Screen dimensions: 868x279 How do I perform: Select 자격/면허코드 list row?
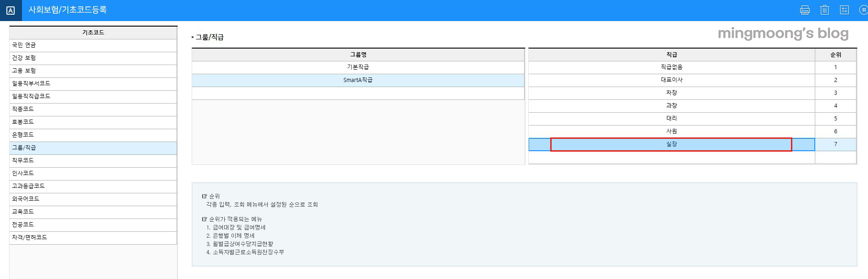[x=93, y=238]
